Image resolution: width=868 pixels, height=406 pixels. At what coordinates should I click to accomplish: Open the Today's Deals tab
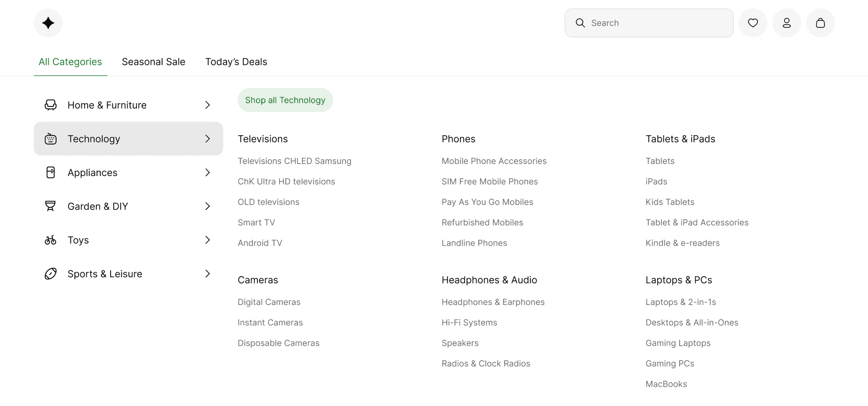(236, 62)
